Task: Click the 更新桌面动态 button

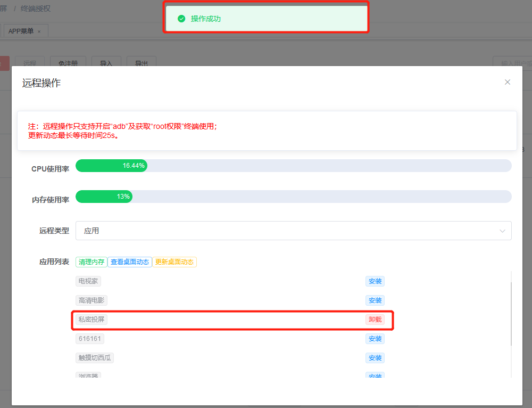Action: (x=174, y=262)
